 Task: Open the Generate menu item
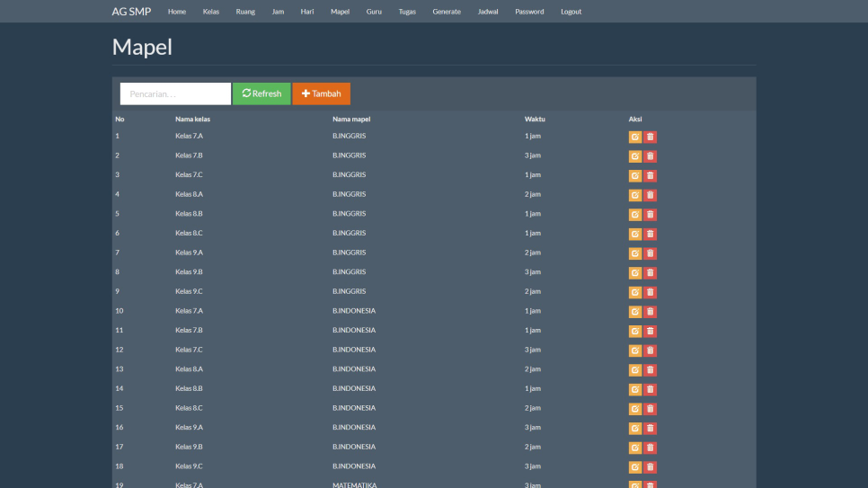point(447,12)
